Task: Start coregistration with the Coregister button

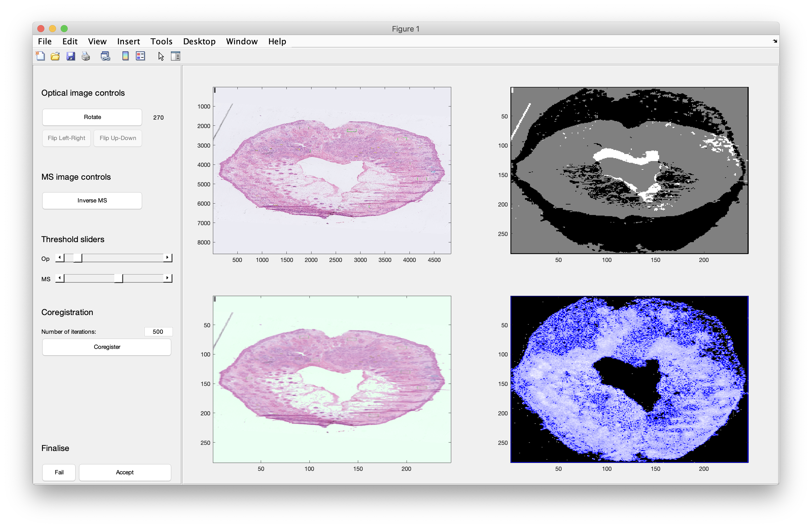Action: 107,347
